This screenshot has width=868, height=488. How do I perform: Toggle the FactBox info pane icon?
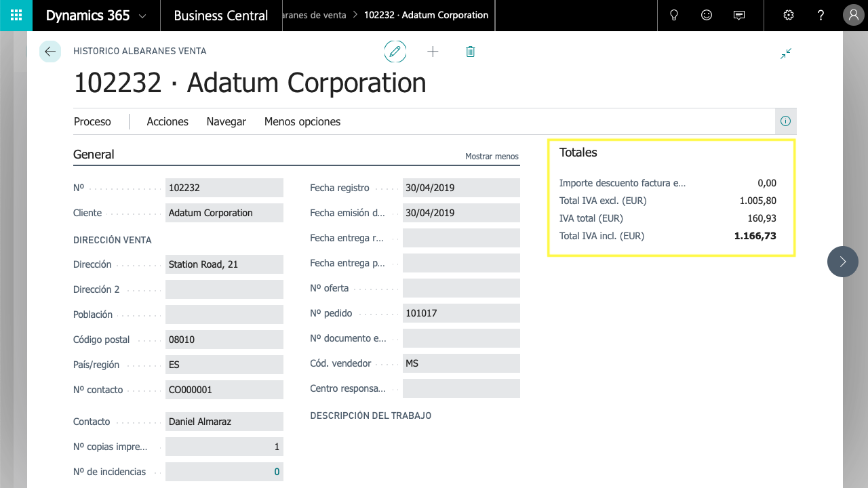point(785,121)
